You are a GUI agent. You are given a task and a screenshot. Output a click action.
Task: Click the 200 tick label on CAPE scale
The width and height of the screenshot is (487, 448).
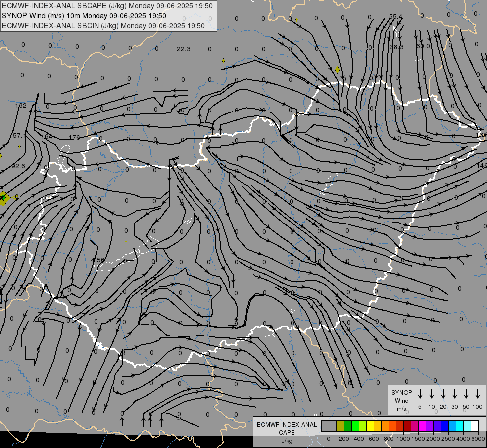click(x=344, y=439)
